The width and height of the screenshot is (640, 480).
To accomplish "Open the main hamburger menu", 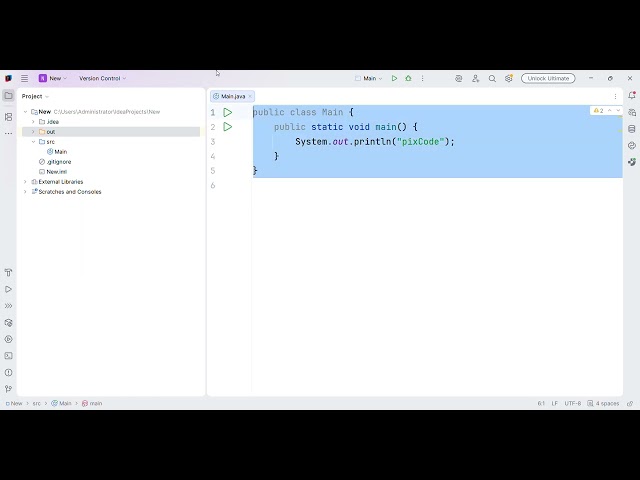I will pos(24,78).
